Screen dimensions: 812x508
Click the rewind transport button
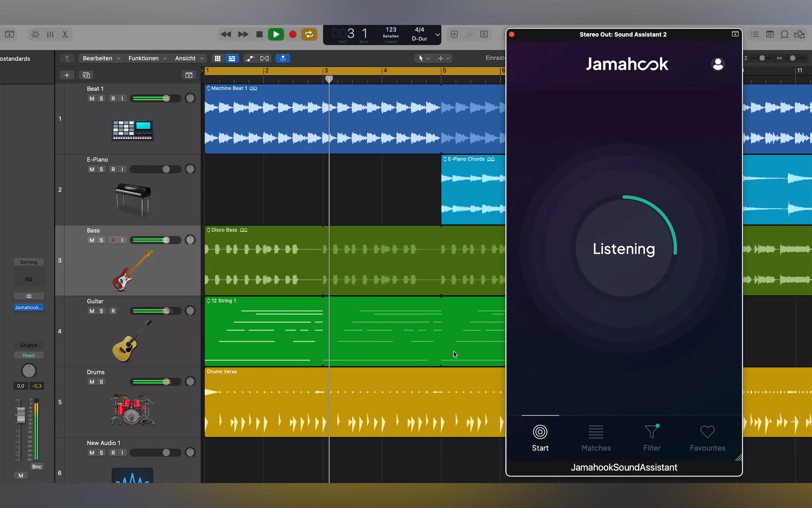click(226, 34)
